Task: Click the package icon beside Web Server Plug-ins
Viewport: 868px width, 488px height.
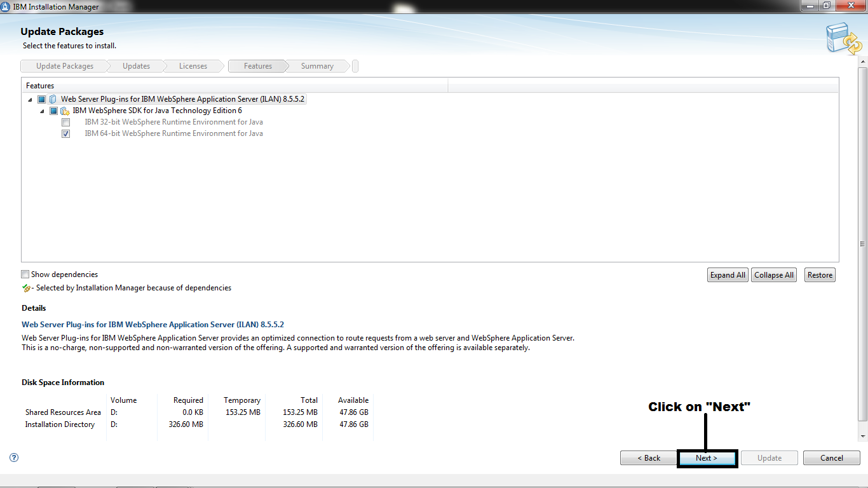Action: (53, 99)
